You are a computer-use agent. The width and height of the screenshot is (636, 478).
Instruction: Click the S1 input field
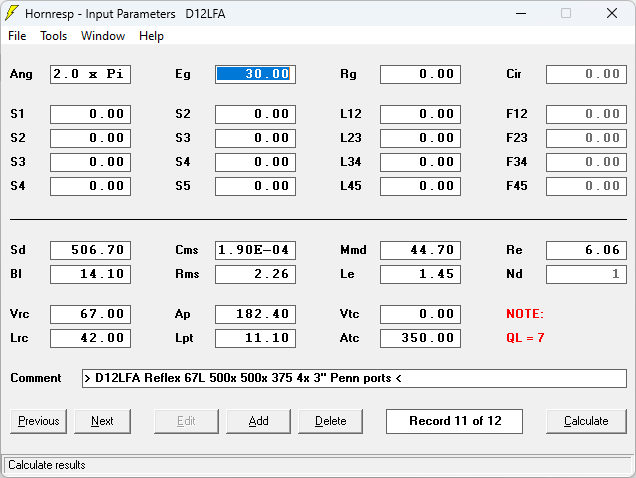tap(90, 114)
